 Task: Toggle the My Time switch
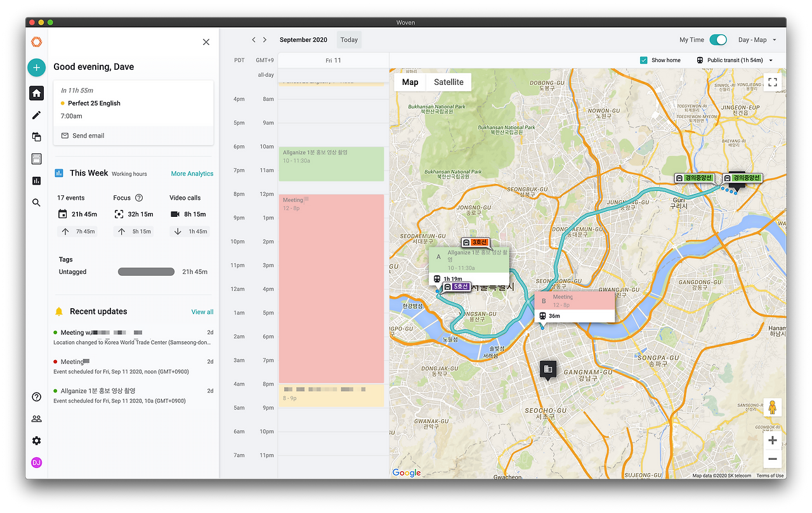[x=718, y=40]
